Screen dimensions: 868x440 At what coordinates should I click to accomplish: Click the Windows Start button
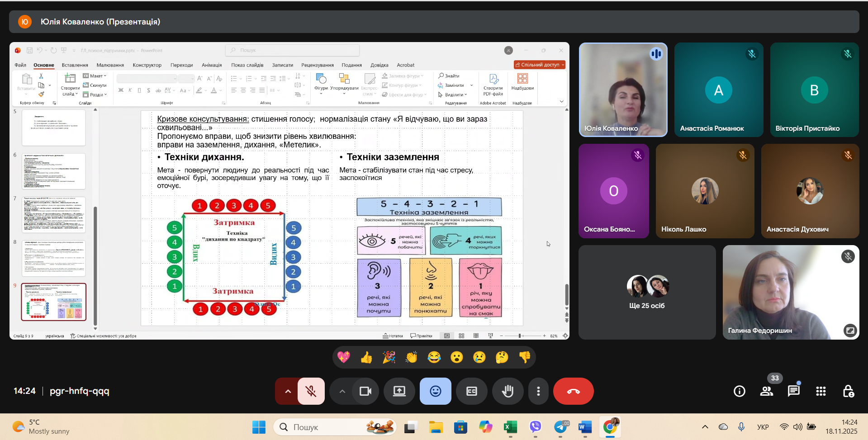click(x=259, y=427)
